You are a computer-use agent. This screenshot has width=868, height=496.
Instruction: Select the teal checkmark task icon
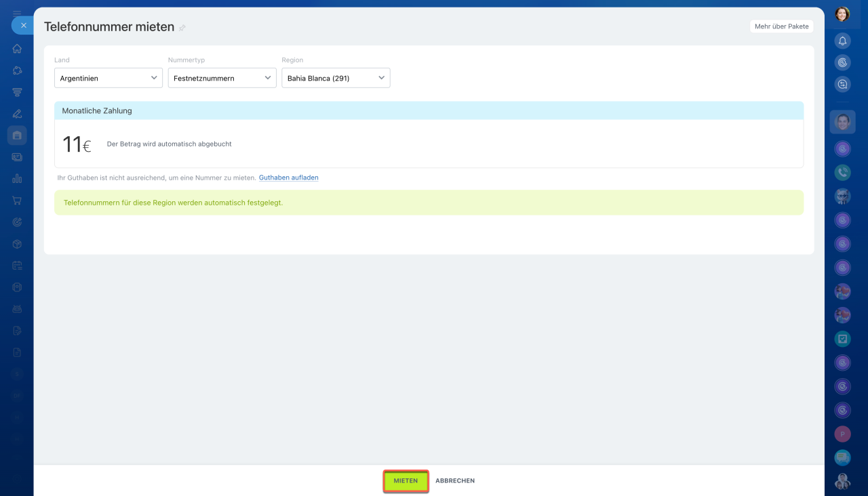point(842,339)
